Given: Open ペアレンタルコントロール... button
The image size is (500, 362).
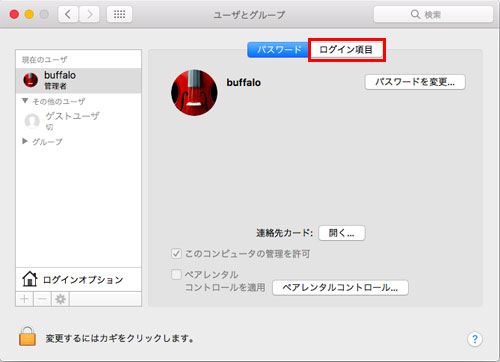Looking at the screenshot, I should click(340, 287).
